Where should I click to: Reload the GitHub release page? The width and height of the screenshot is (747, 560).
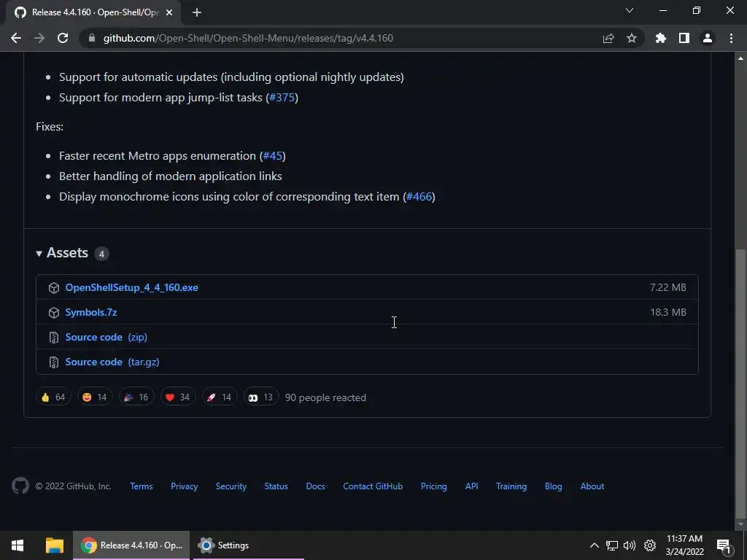click(63, 38)
